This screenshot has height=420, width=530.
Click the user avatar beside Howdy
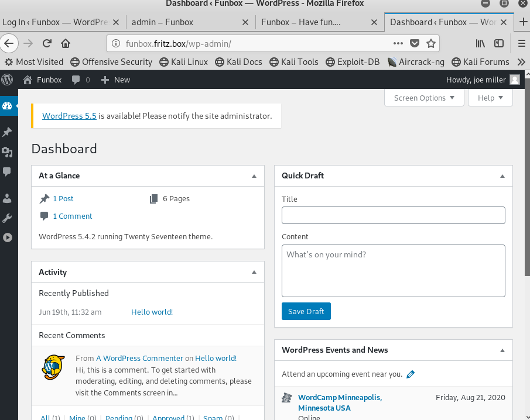(515, 80)
